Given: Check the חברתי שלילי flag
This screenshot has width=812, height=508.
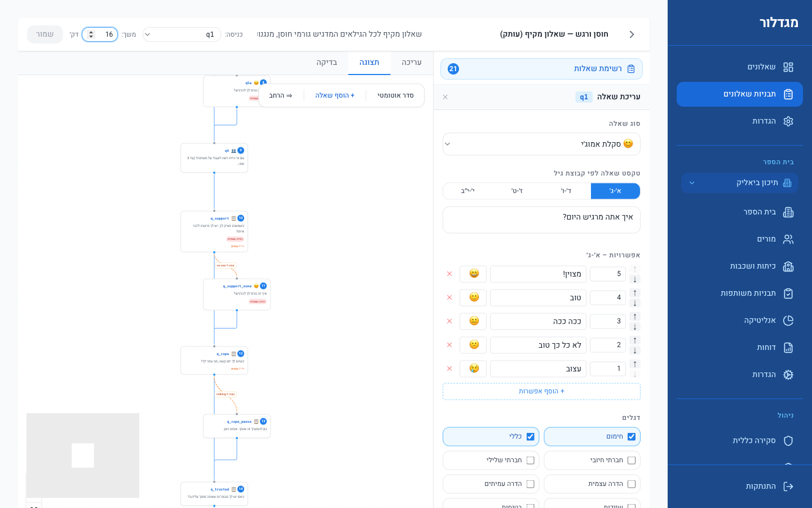Looking at the screenshot, I should click(531, 461).
